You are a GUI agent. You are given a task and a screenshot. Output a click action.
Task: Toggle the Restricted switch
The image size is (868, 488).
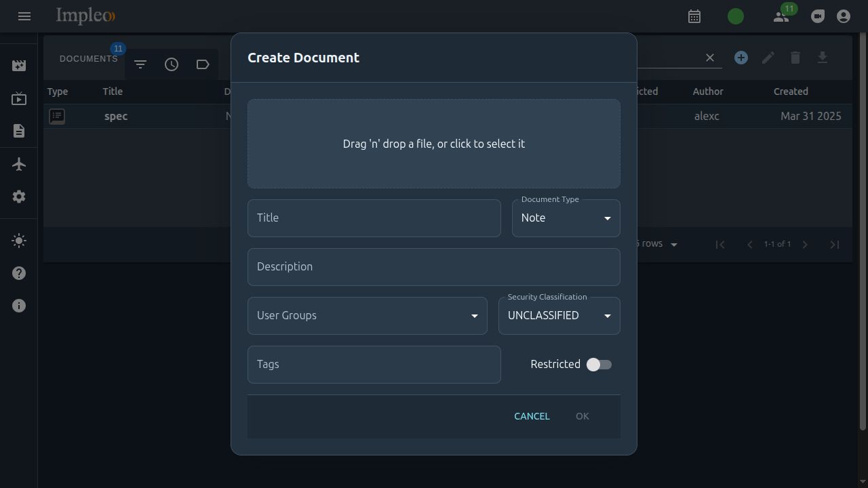[599, 365]
